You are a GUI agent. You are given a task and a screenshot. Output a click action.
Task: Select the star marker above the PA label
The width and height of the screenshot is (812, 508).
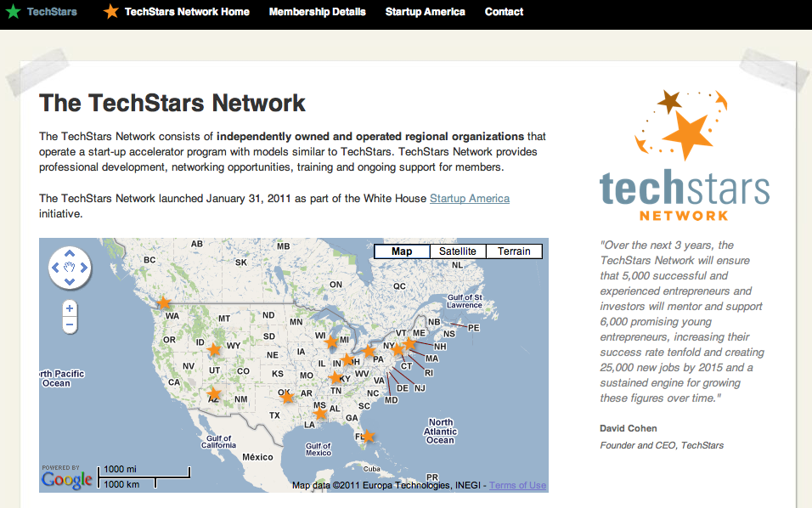point(368,352)
